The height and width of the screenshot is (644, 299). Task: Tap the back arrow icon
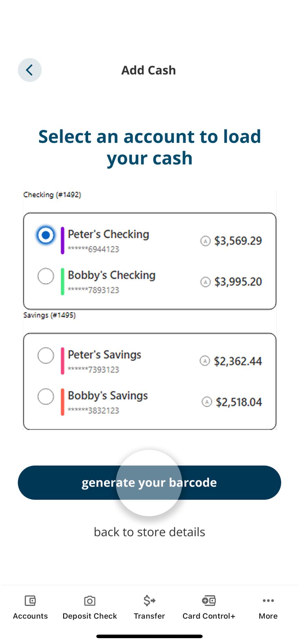coord(30,70)
